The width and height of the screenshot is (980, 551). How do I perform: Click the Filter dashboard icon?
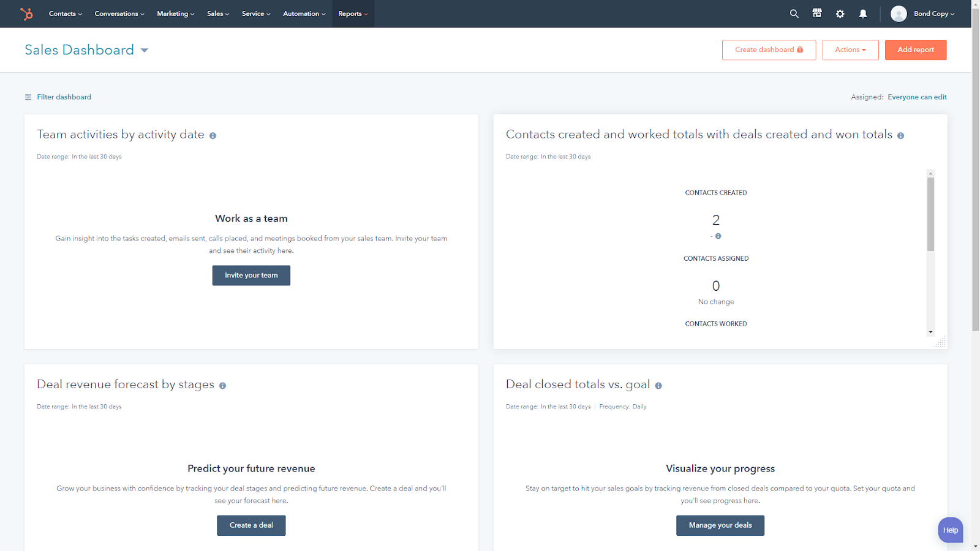[x=28, y=97]
